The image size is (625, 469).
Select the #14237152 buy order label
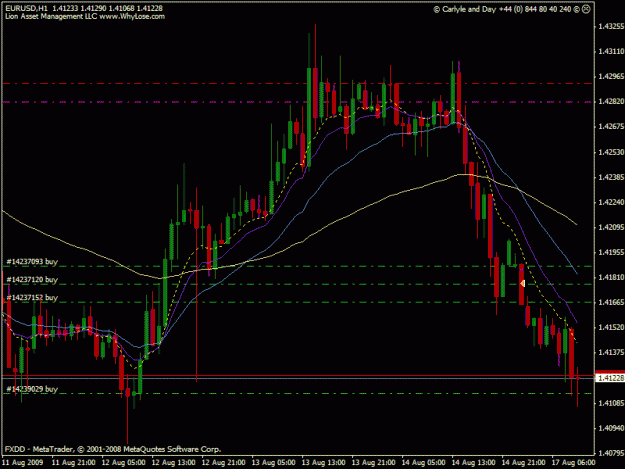[x=32, y=297]
